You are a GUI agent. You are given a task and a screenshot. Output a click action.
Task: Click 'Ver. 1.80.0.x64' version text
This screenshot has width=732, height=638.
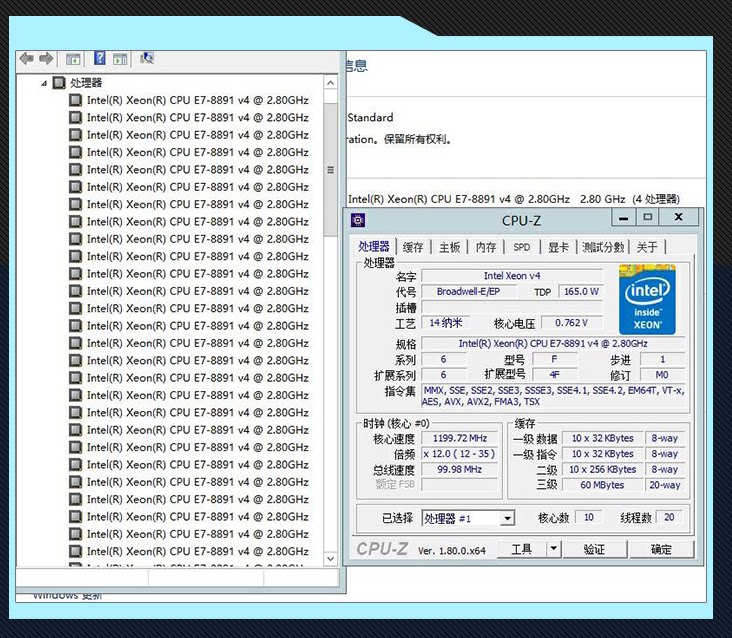tap(451, 551)
